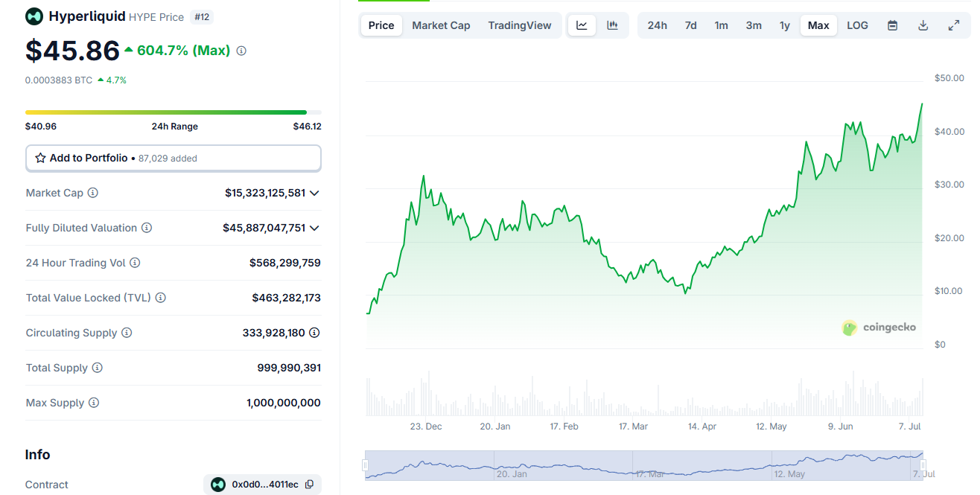The width and height of the screenshot is (980, 495).
Task: Expand Market Cap value chevron
Action: coord(314,193)
